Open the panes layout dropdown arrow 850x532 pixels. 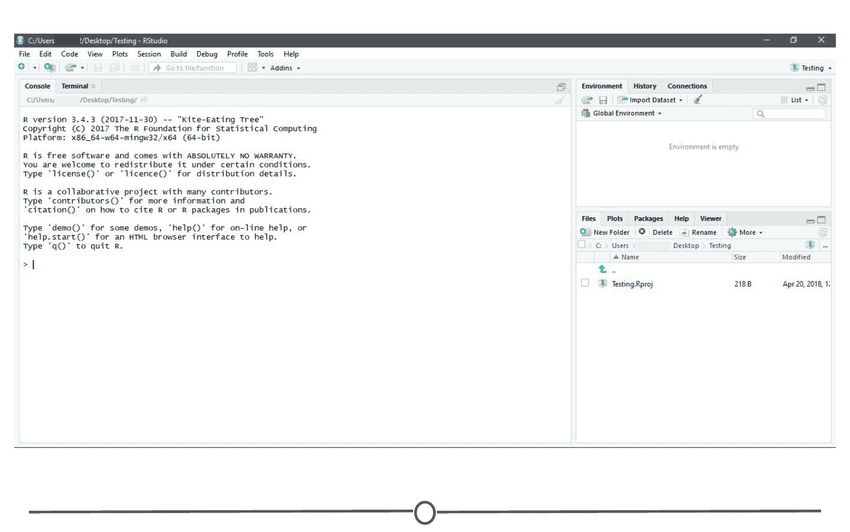pos(263,68)
